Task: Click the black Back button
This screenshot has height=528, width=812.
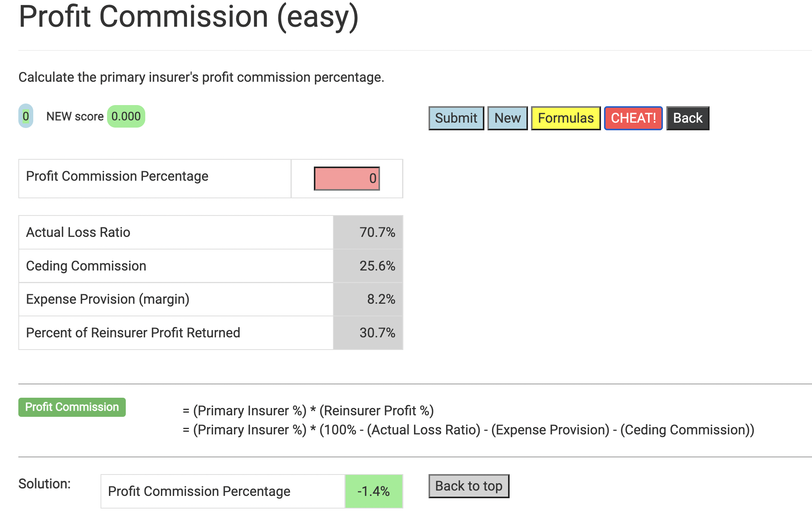Action: (687, 118)
